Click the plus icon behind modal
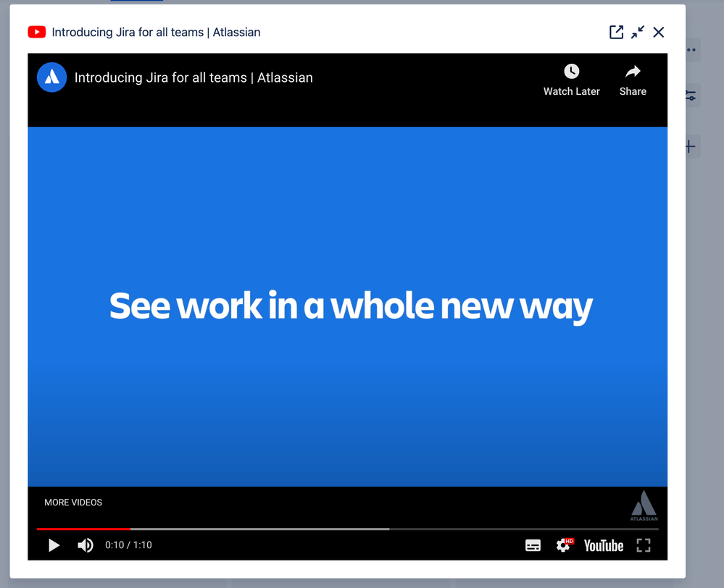 point(691,147)
